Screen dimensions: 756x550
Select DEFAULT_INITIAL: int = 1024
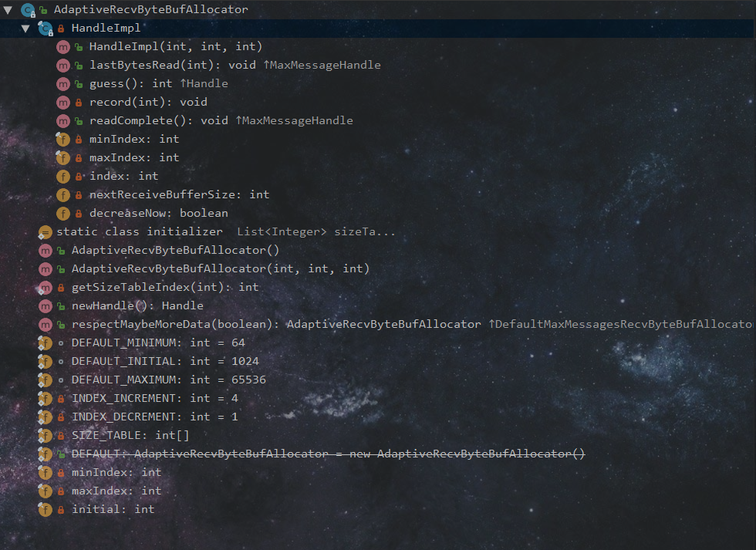(165, 362)
